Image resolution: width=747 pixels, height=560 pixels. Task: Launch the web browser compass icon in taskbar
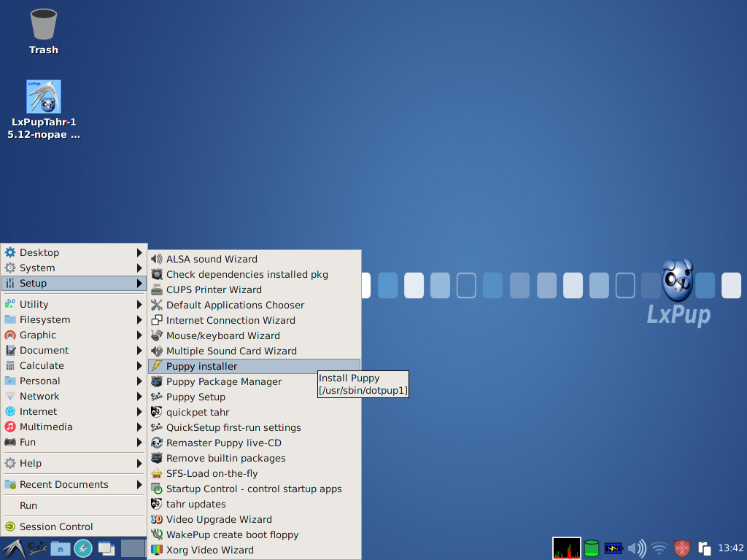[83, 548]
